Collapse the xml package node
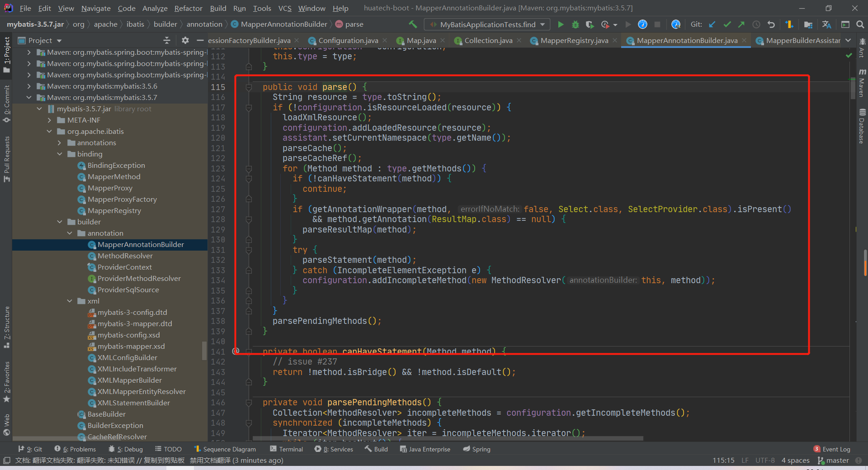868x470 pixels. 69,301
